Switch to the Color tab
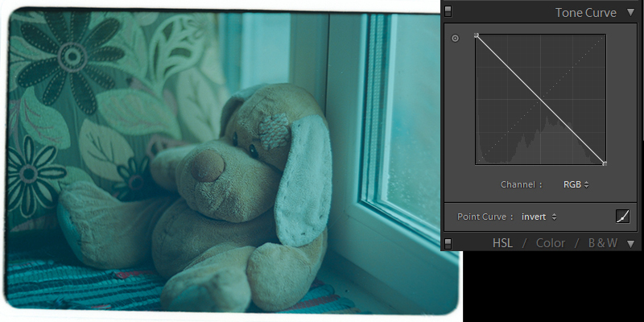This screenshot has width=644, height=322. coord(550,243)
